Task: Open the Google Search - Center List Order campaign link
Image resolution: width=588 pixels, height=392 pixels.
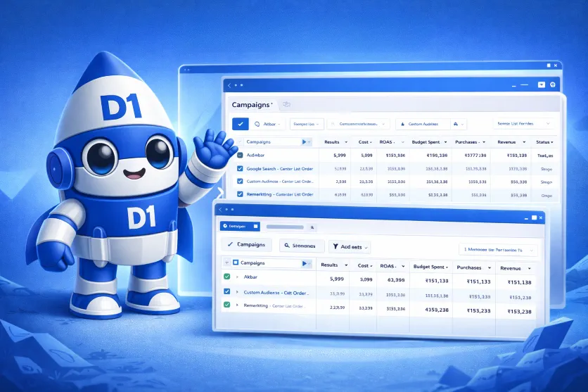Action: pos(279,169)
